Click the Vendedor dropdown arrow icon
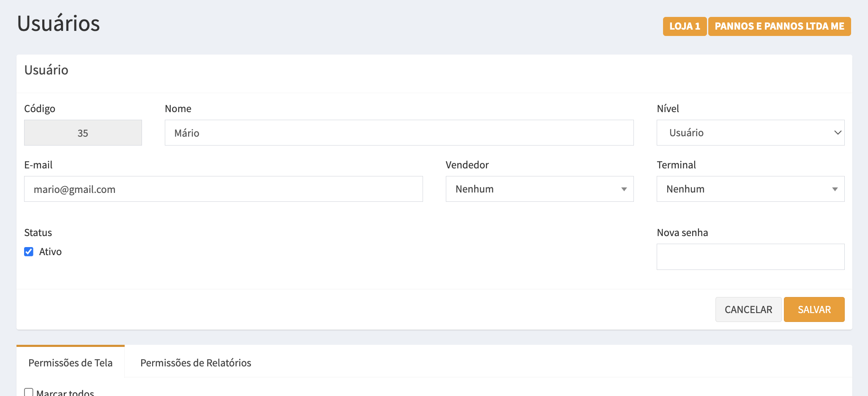 pos(624,189)
